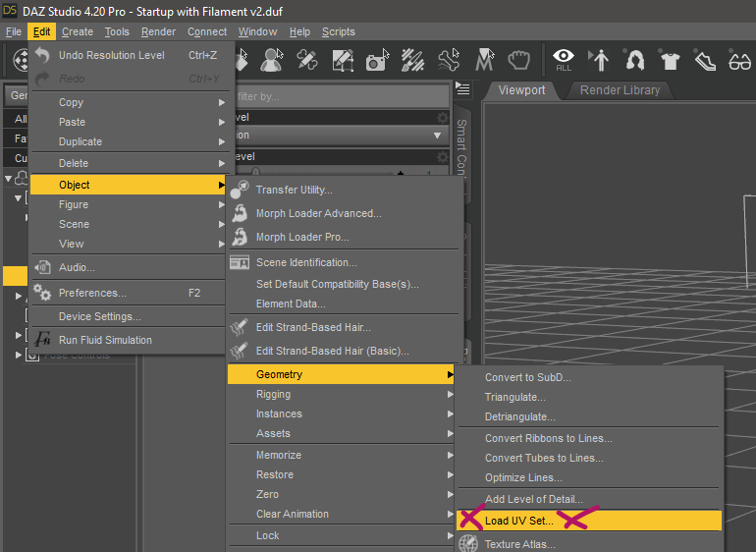The height and width of the screenshot is (552, 756).
Task: Select the hand grab tool icon
Action: [x=519, y=60]
